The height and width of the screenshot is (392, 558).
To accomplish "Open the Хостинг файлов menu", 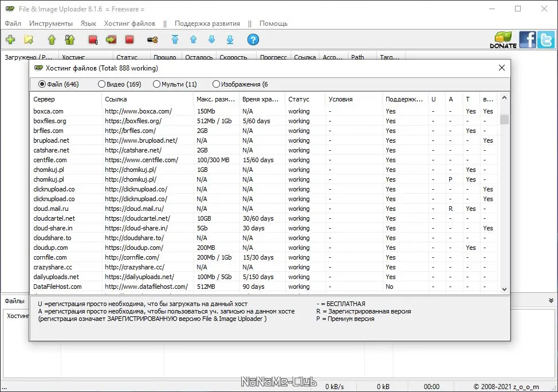I will coord(129,23).
